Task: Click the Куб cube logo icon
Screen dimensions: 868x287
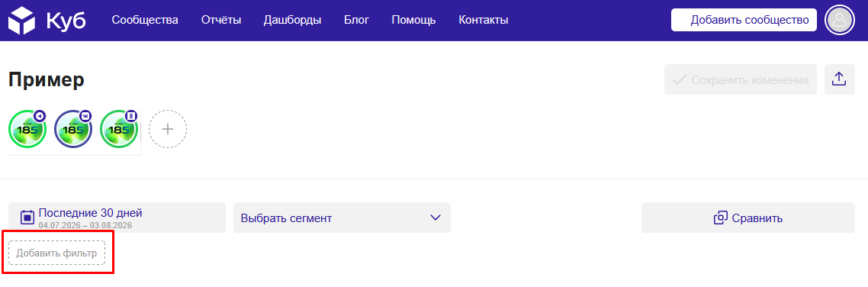Action: [x=22, y=20]
